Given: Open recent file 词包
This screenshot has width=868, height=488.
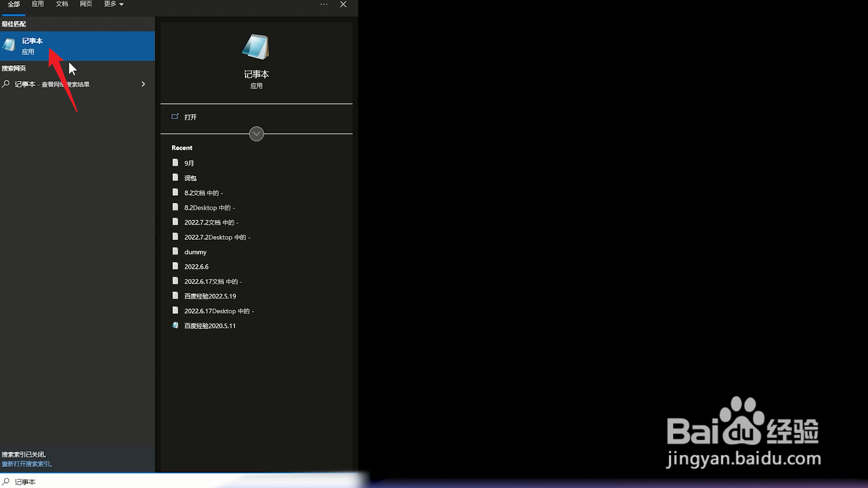Looking at the screenshot, I should pyautogui.click(x=190, y=178).
